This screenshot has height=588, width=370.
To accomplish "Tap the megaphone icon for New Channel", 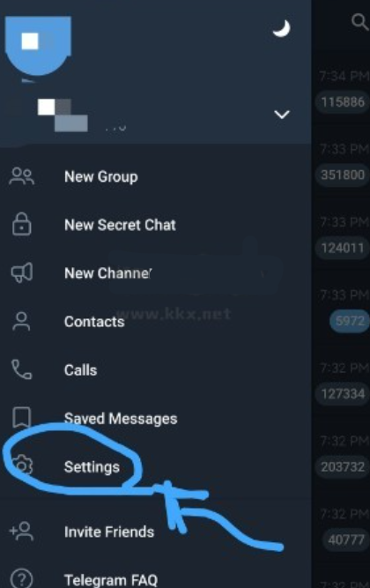I will click(x=22, y=272).
